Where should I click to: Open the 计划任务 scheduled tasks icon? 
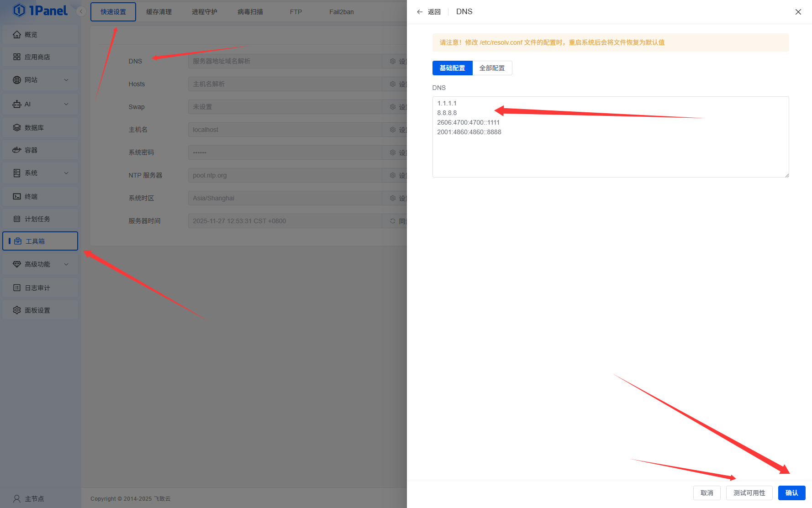click(x=17, y=219)
